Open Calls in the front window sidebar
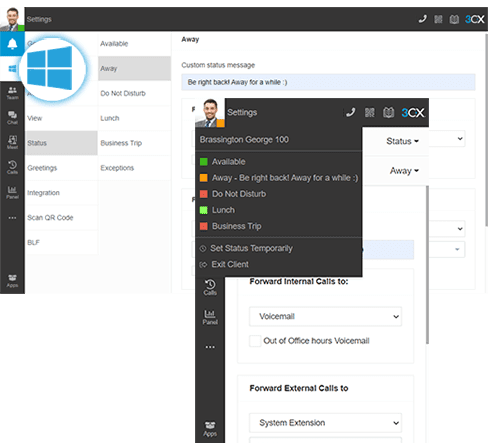Viewport: 491px width, 443px height. click(x=210, y=287)
